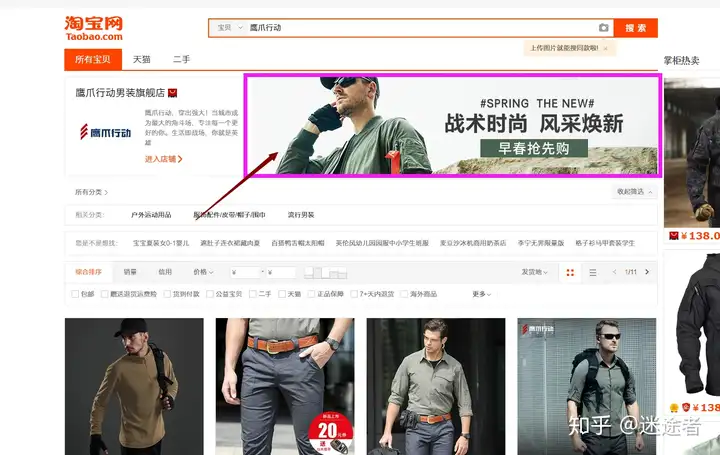
Task: Dismiss the 上传图片 upload tooltip with its X
Action: [606, 48]
